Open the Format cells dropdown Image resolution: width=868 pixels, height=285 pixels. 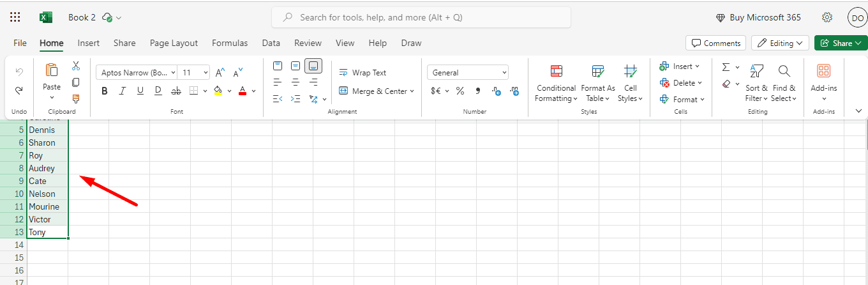pos(681,100)
